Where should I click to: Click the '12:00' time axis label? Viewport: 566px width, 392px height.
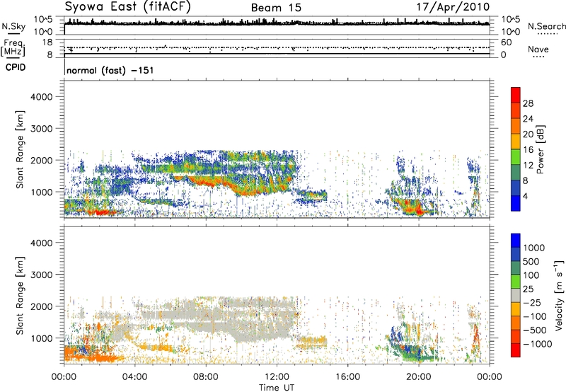tap(277, 377)
